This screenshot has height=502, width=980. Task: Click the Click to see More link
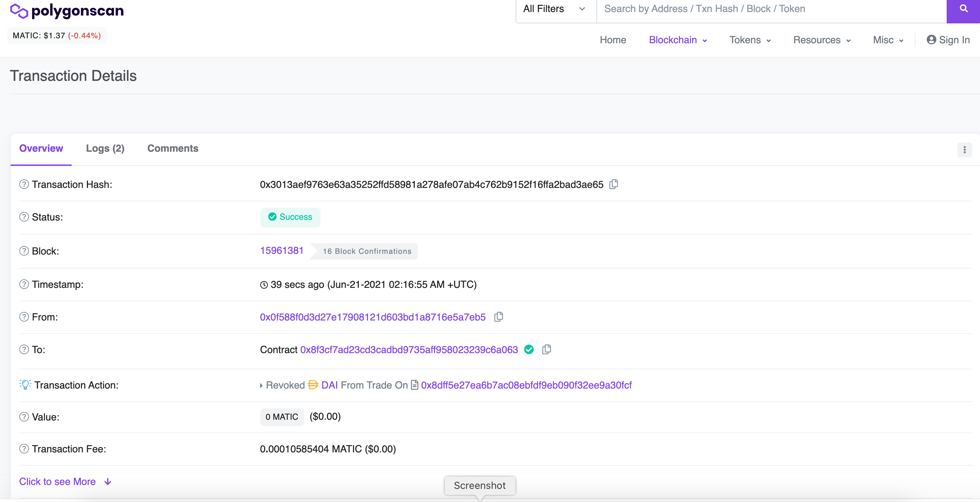tap(57, 481)
